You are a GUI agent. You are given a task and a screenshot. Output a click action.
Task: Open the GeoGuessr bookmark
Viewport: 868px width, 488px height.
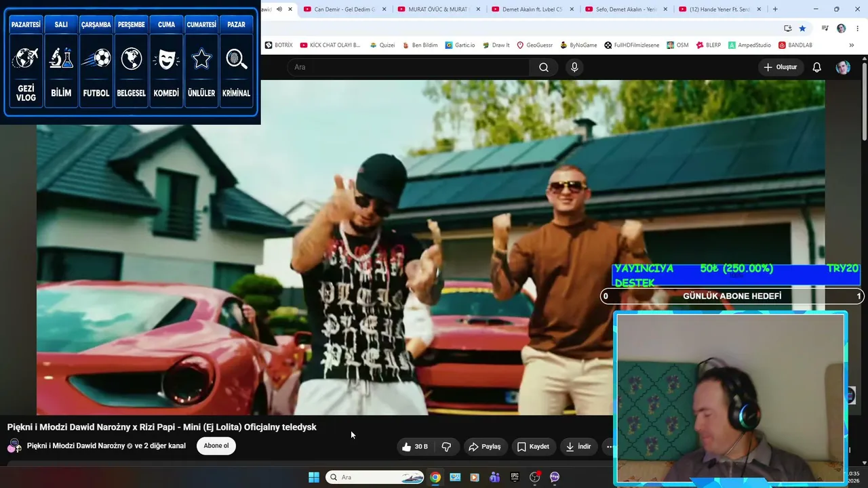(x=534, y=45)
